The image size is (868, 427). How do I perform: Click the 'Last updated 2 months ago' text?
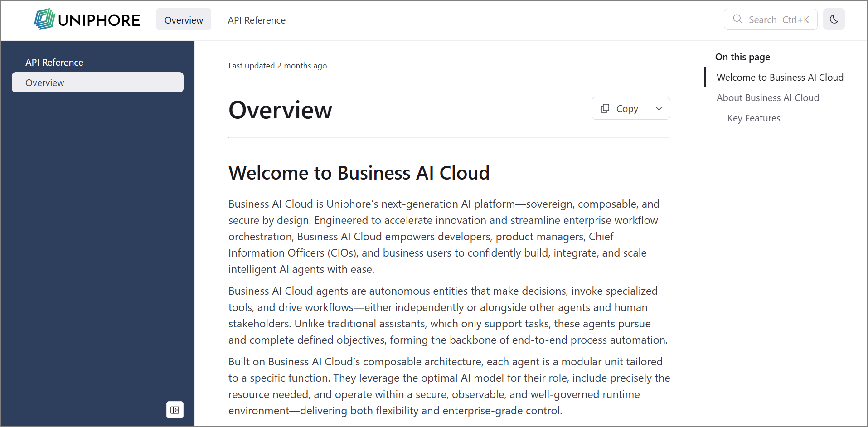pos(277,66)
